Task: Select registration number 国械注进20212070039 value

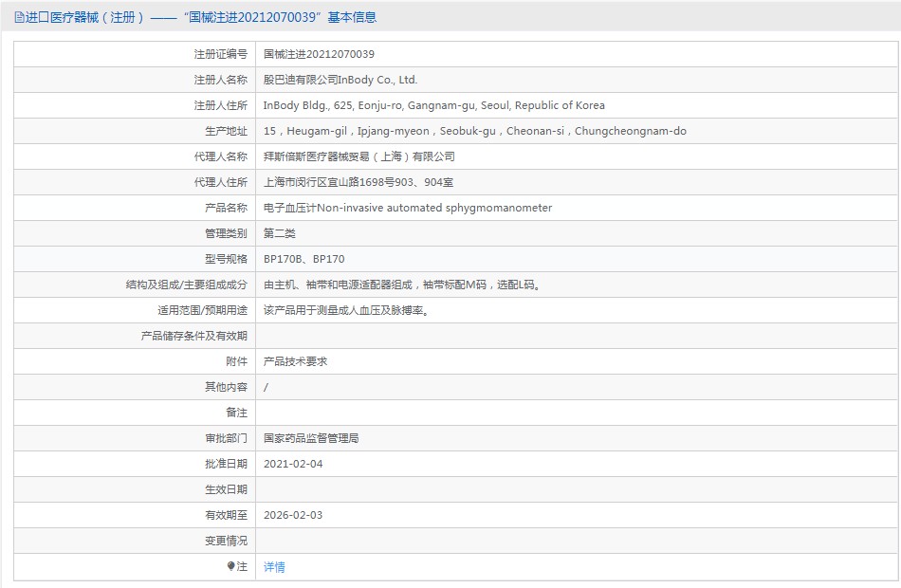Action: 319,54
